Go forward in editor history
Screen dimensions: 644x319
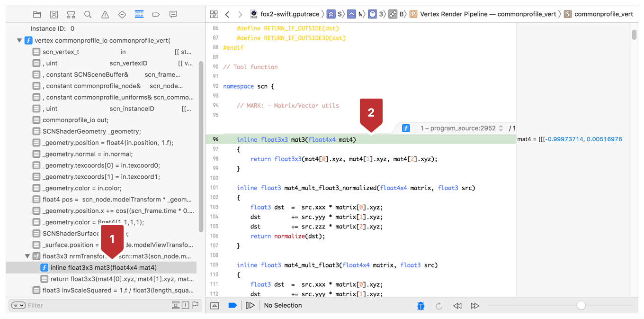click(x=240, y=14)
